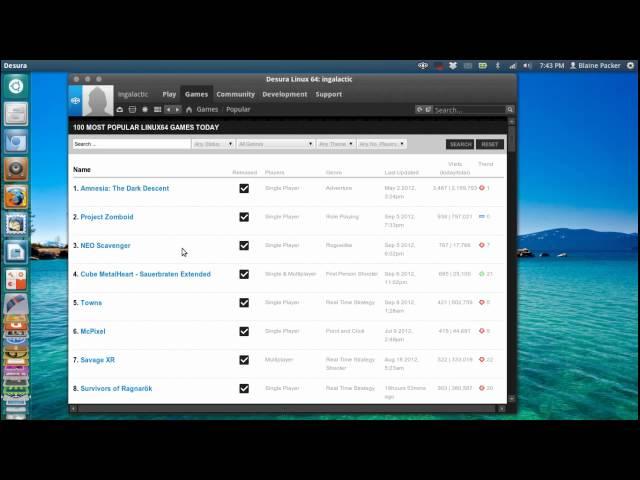Open Blaine Packer user menu
This screenshot has height=480, width=640.
(596, 65)
